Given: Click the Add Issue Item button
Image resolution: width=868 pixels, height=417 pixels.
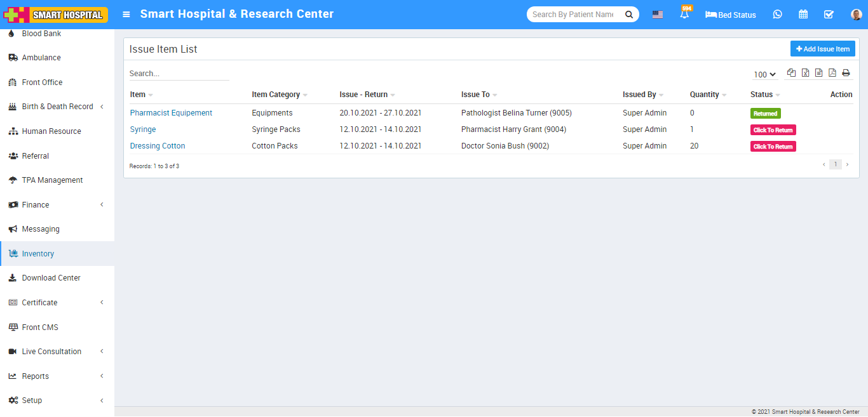Looking at the screenshot, I should [822, 49].
